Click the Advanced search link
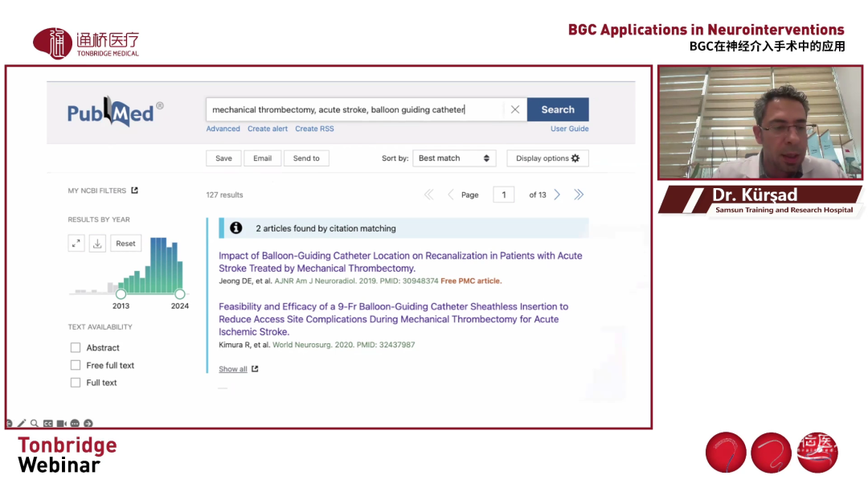This screenshot has height=488, width=868. 223,129
